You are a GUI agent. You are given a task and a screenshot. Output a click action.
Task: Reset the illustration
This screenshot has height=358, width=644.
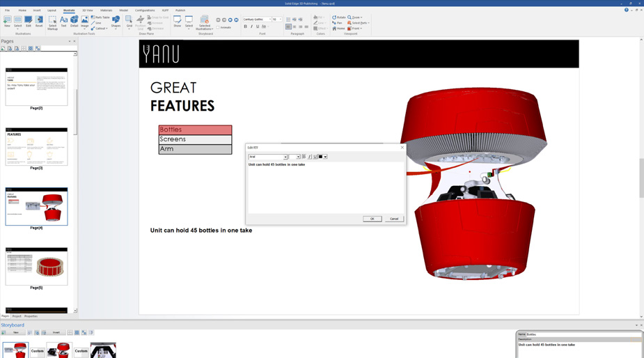[39, 22]
